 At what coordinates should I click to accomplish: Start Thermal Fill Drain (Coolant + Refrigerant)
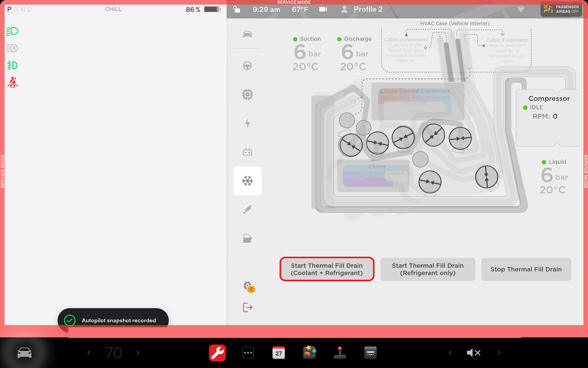[x=327, y=269]
